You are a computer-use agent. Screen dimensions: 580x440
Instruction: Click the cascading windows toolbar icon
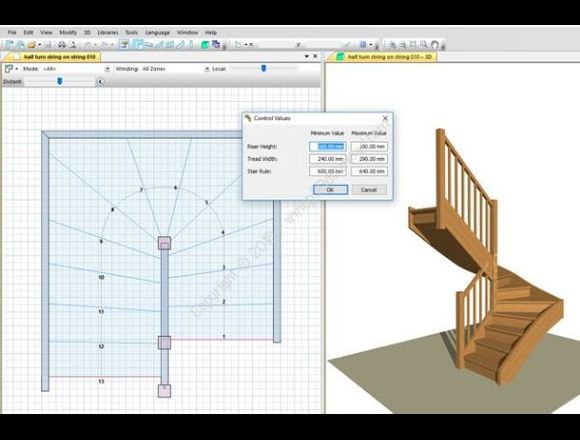[216, 45]
